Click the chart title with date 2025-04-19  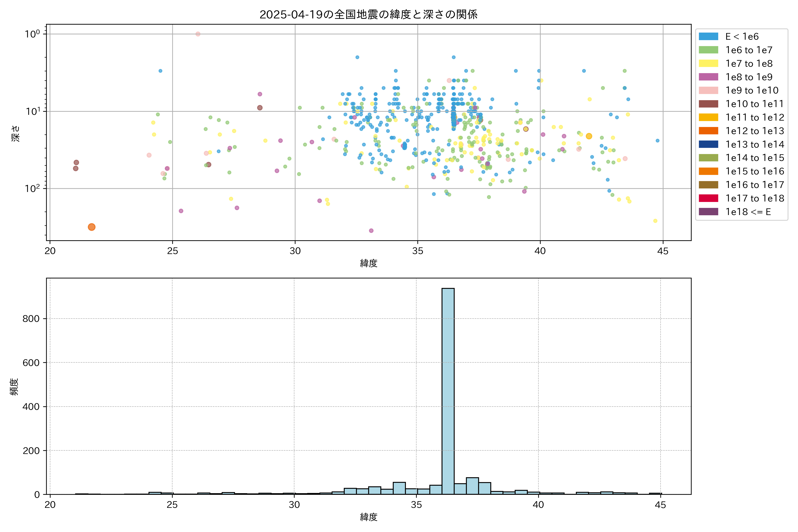point(368,14)
